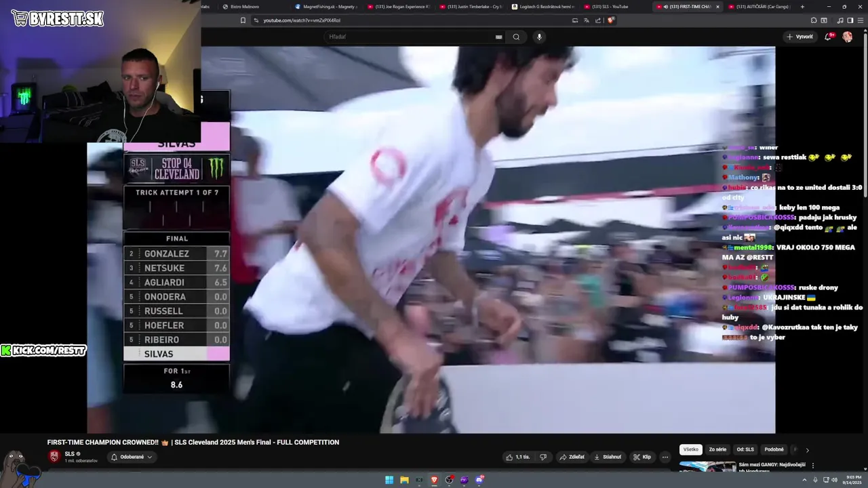Click the browser address bar URL
This screenshot has width=868, height=488.
click(x=302, y=20)
